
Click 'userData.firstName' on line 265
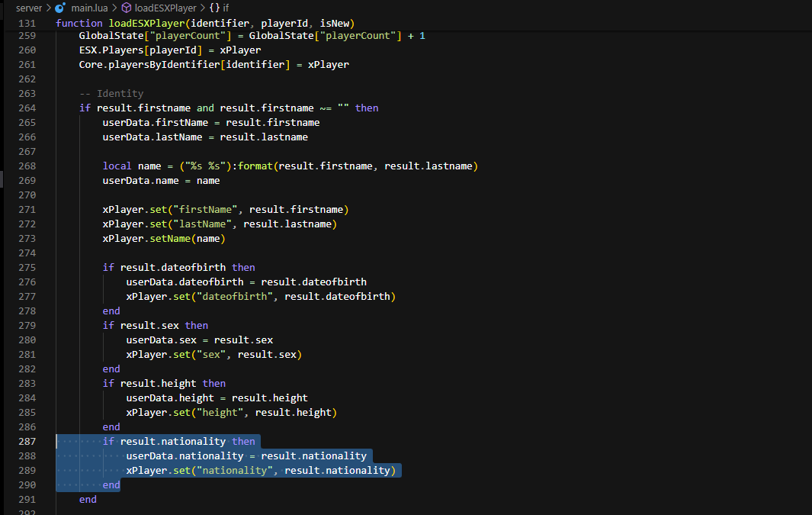click(156, 122)
